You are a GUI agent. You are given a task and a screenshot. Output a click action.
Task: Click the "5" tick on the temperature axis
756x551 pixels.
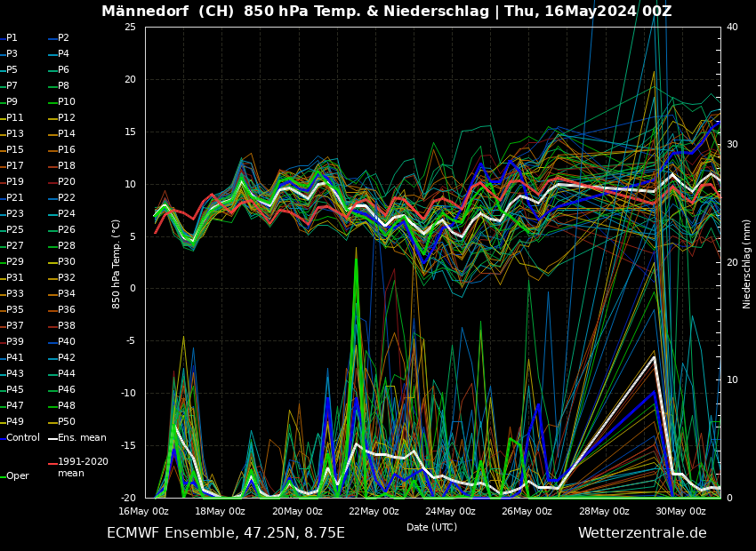coord(133,236)
